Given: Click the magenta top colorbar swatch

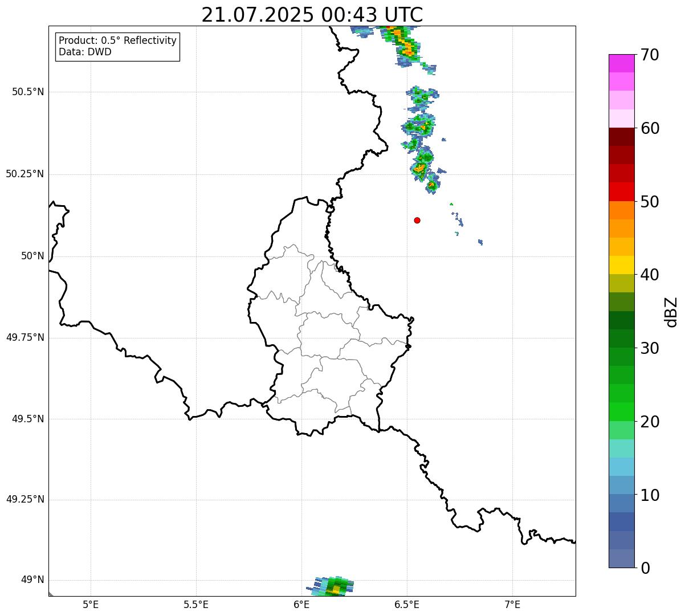Looking at the screenshot, I should tap(621, 63).
